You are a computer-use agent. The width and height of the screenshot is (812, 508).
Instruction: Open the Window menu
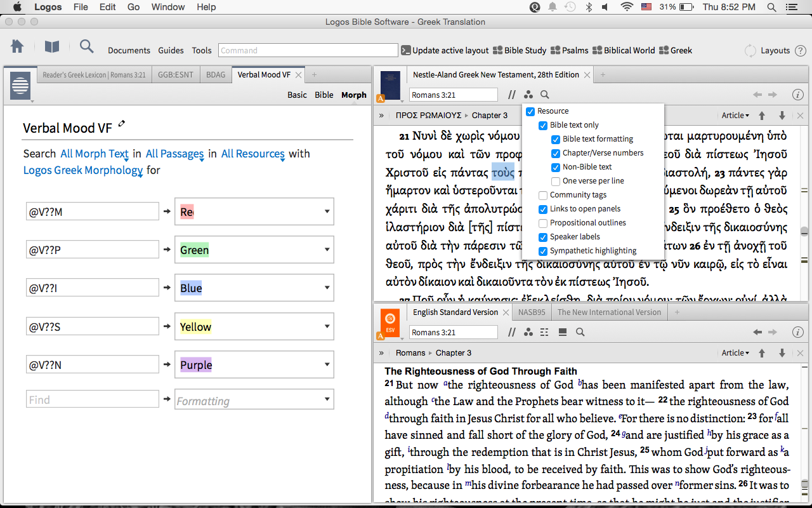pyautogui.click(x=168, y=7)
